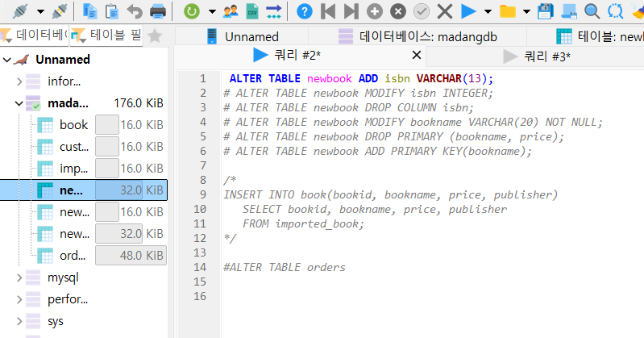Click the INSERT INTO book comment line
The image size is (644, 338).
[391, 194]
